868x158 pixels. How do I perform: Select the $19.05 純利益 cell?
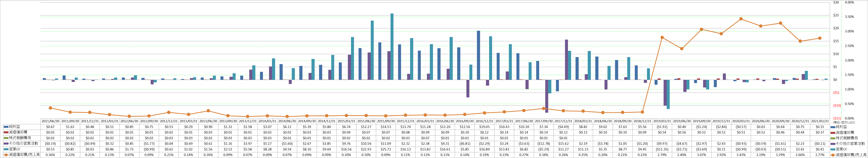[484, 127]
